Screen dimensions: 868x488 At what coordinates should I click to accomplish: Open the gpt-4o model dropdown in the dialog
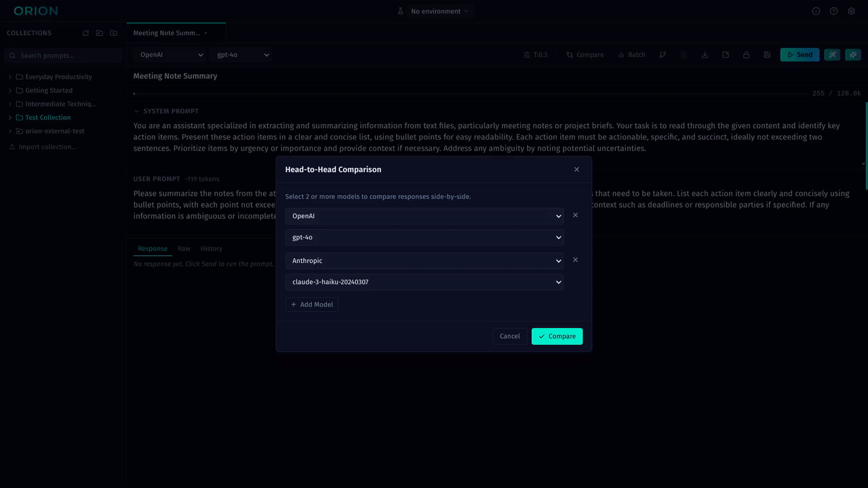point(425,238)
